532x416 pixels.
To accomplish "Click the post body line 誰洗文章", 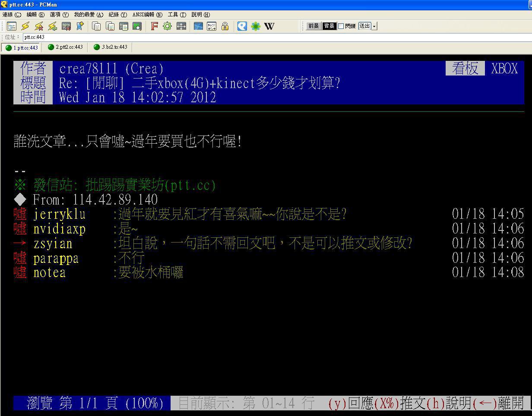I will coord(128,141).
